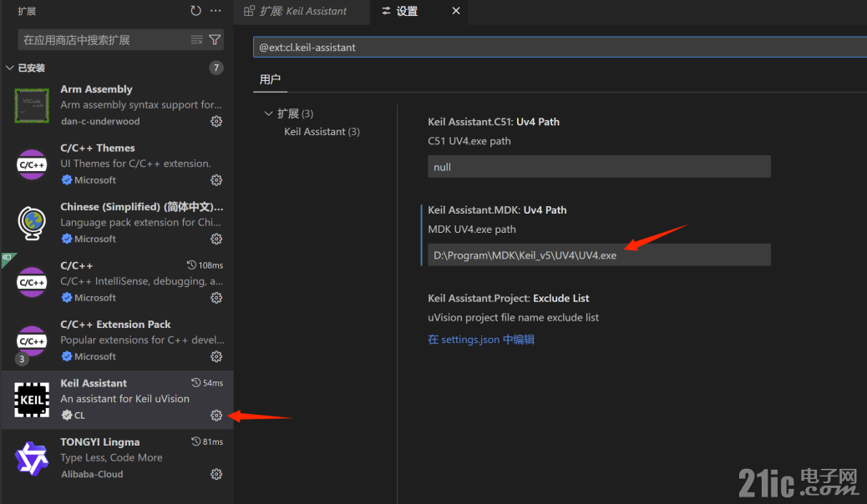Screen dimensions: 867x504
Task: Open the Keil Assistant gear menu
Action: [x=215, y=415]
